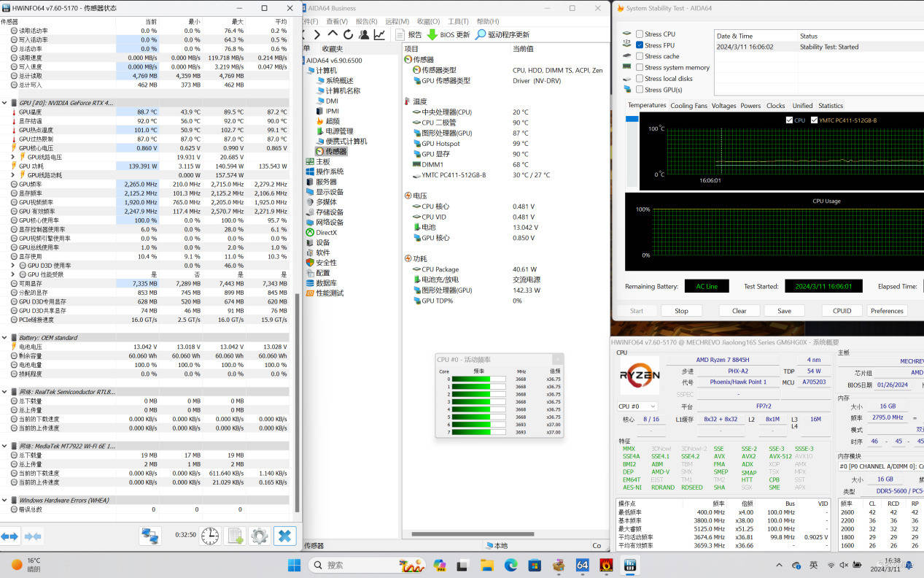Image resolution: width=924 pixels, height=578 pixels.
Task: Switch to the Cooling Fans tab
Action: (x=688, y=106)
